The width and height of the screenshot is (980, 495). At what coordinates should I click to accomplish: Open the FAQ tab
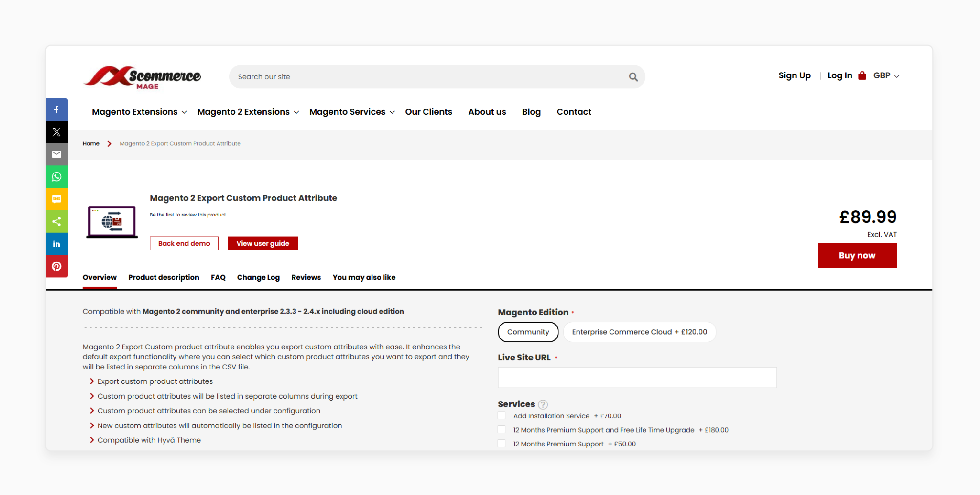(x=218, y=277)
